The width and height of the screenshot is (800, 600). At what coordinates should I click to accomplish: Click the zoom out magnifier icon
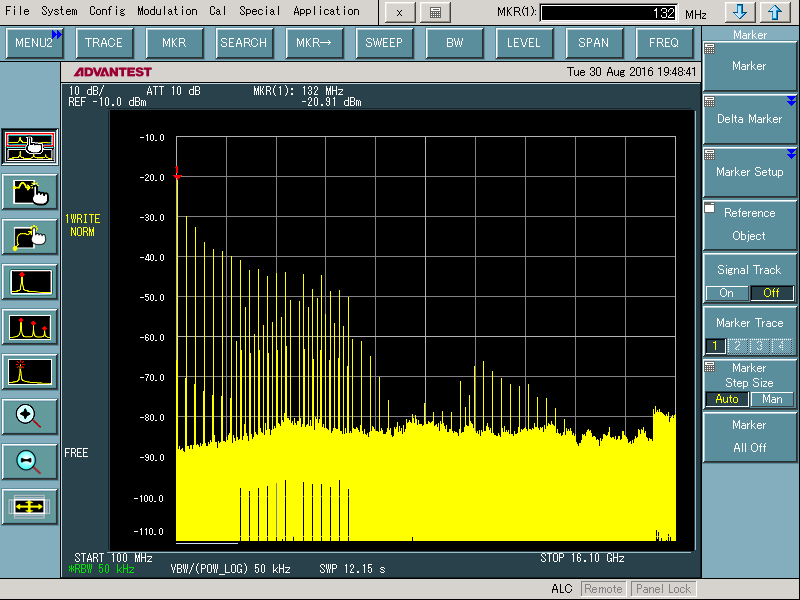30,461
